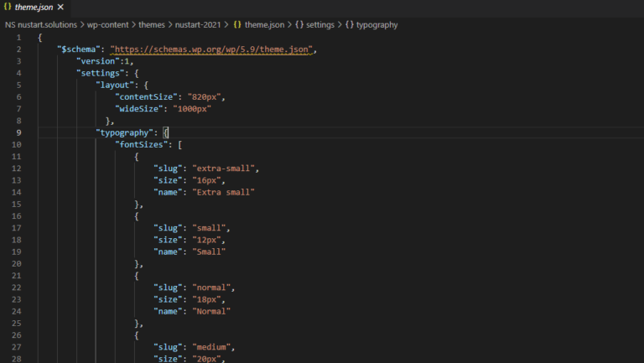Click the "contentSize" key
Viewport: 644px width, 363px height.
coord(146,97)
